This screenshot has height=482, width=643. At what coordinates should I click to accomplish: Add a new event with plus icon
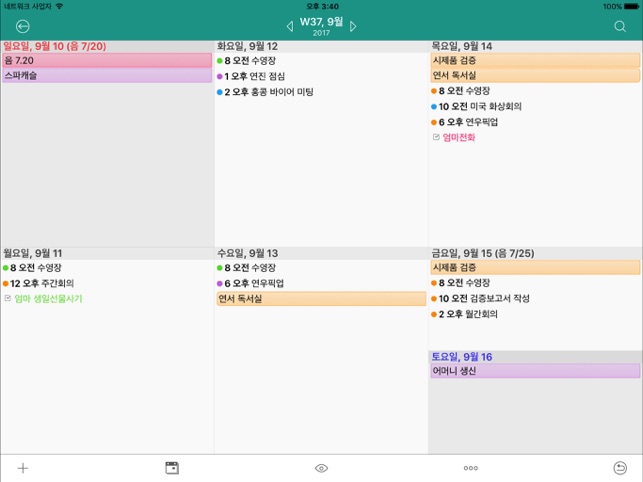pos(23,468)
